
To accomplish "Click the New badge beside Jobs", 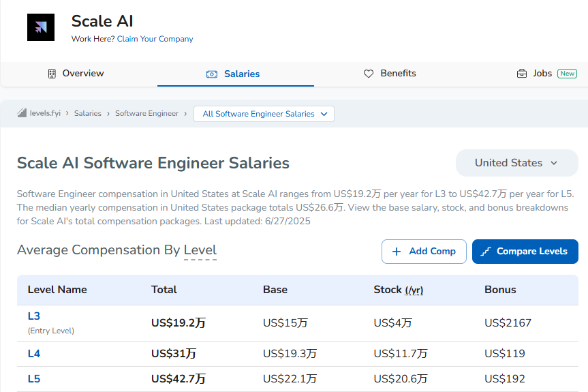I will 567,74.
